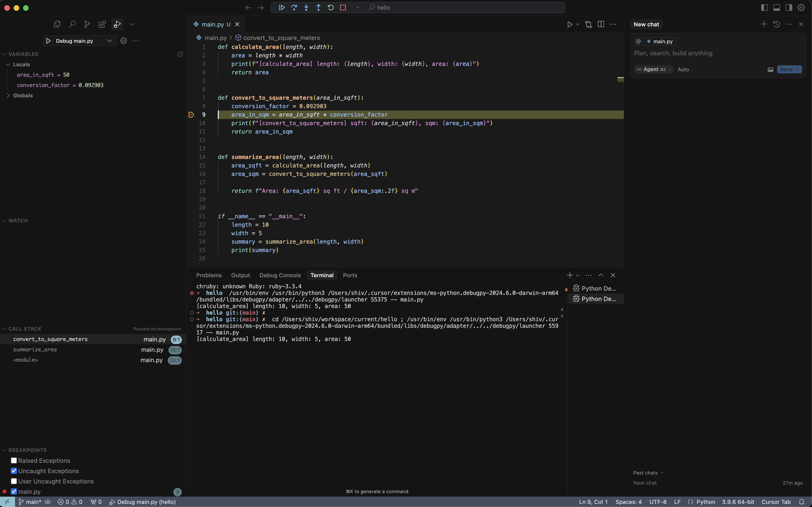Open launch.json gear next to Debug main.py
Viewport: 812px width, 507px height.
[x=123, y=41]
